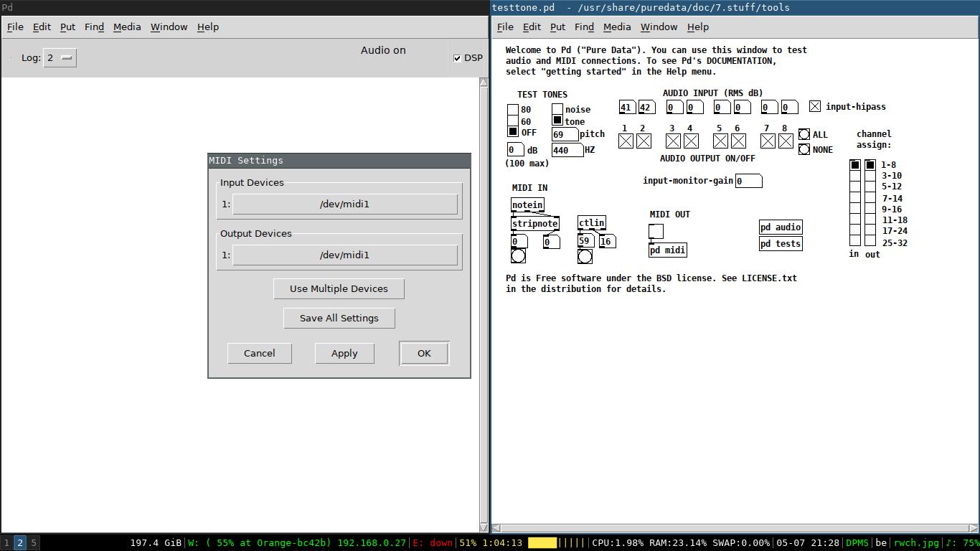The width and height of the screenshot is (980, 551).
Task: Open Help menu in testtone window
Action: coord(698,27)
